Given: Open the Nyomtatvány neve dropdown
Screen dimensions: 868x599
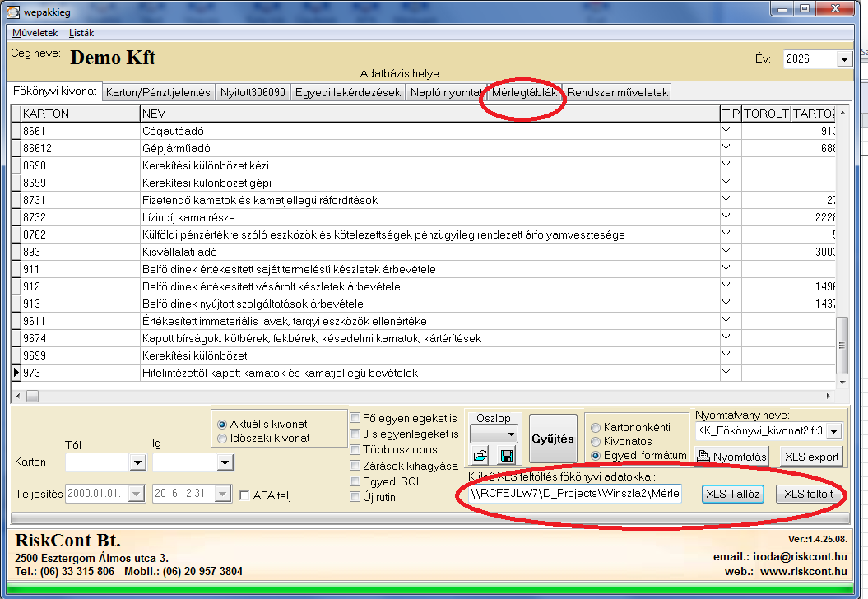Looking at the screenshot, I should (835, 431).
